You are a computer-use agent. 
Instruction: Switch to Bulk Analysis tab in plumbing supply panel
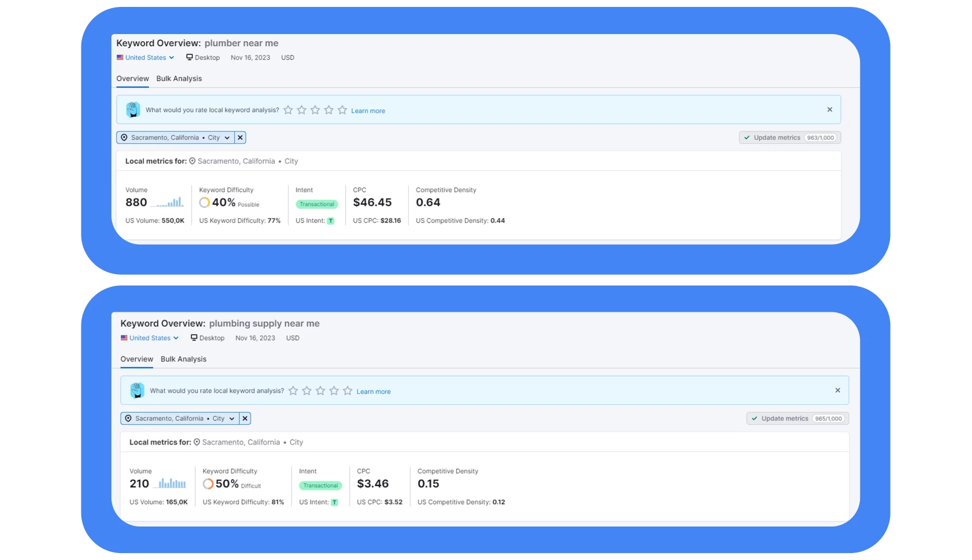tap(184, 359)
